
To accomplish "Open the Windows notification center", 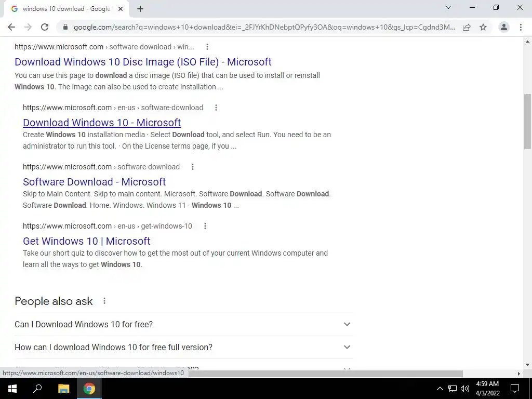I will pyautogui.click(x=515, y=389).
